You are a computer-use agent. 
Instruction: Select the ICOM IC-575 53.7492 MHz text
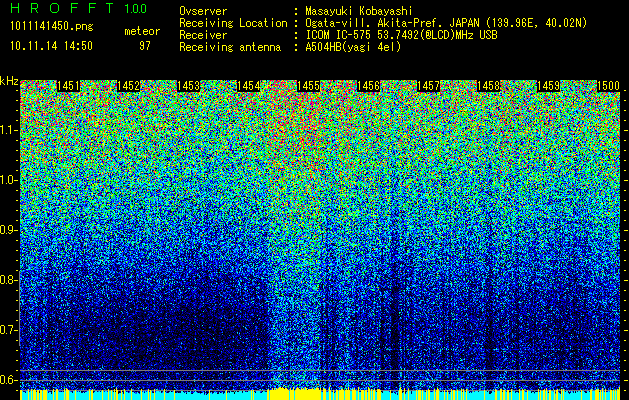(402, 35)
